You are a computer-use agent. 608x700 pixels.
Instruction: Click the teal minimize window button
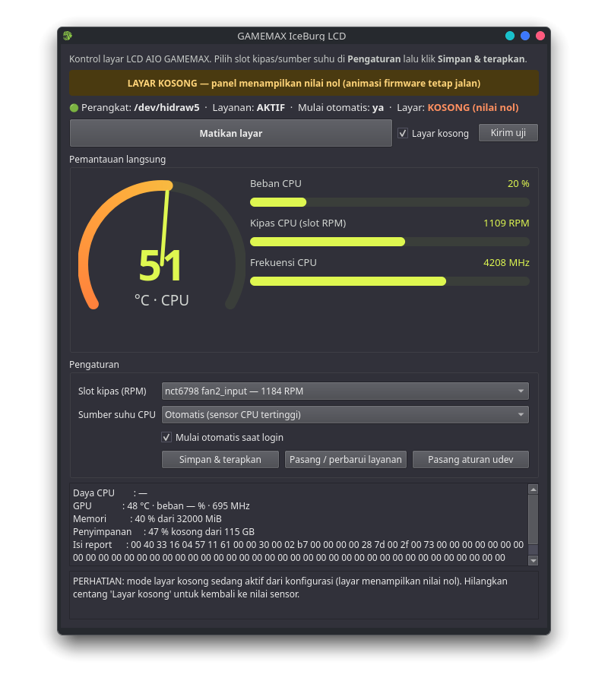(x=510, y=36)
